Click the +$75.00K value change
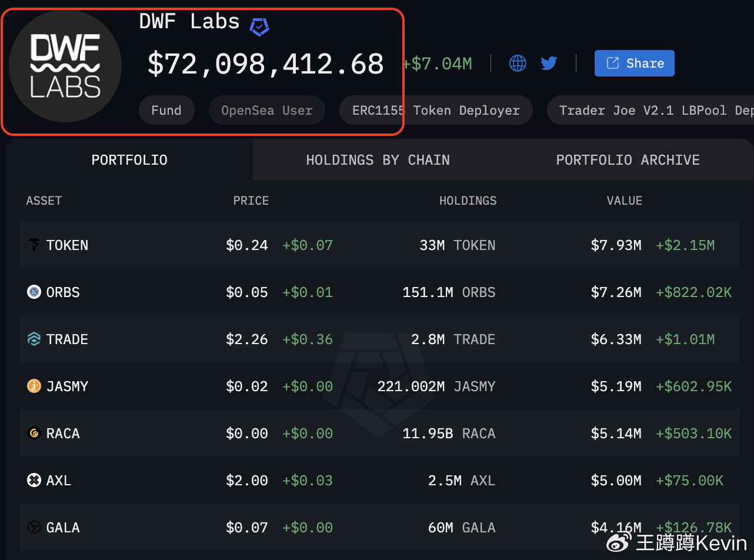Image resolution: width=754 pixels, height=560 pixels. (690, 481)
